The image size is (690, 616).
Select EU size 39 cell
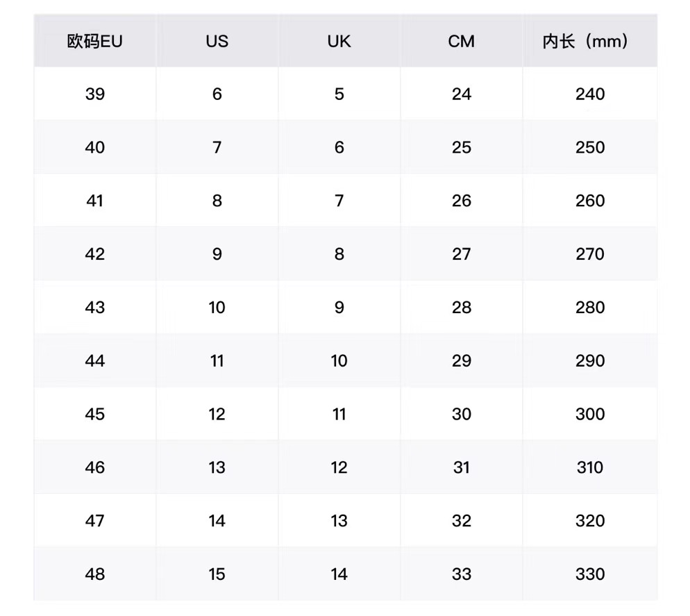[94, 94]
